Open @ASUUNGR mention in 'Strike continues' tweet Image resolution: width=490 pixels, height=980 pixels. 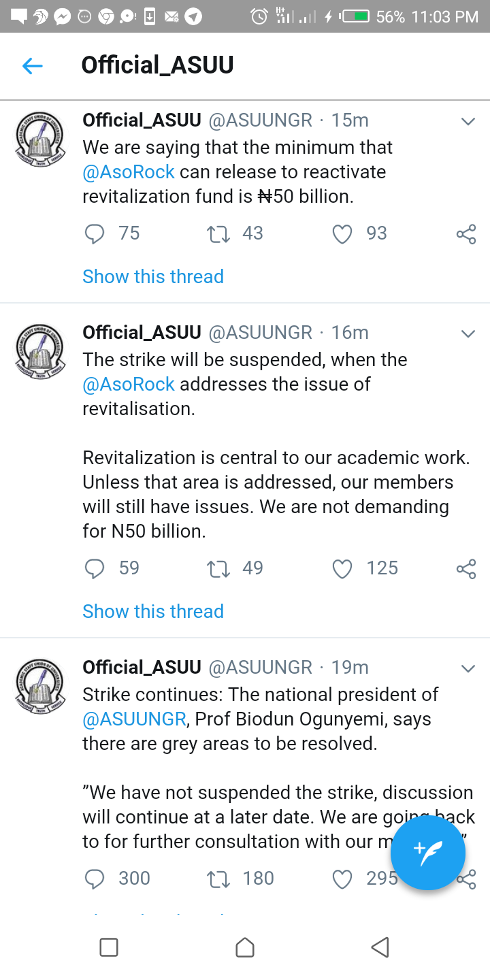click(x=134, y=719)
